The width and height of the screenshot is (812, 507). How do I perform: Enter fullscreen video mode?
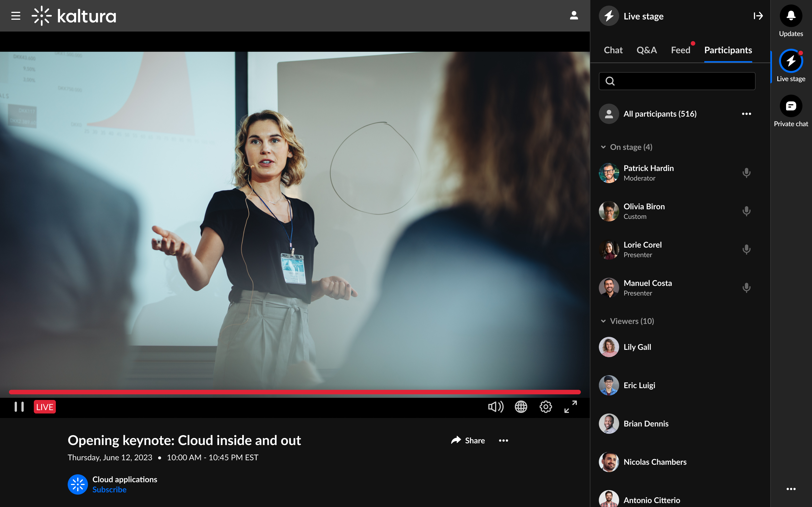pyautogui.click(x=570, y=407)
